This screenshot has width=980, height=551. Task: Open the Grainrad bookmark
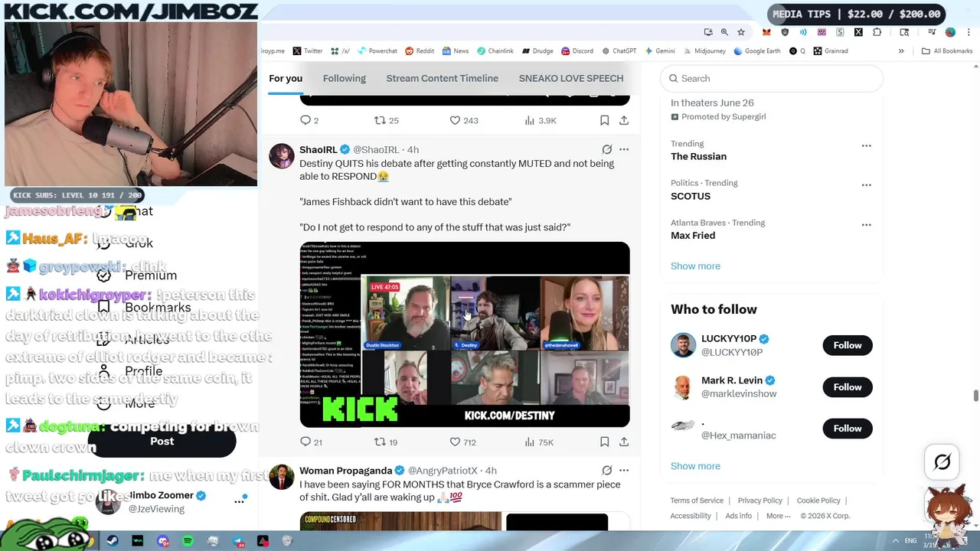(831, 51)
